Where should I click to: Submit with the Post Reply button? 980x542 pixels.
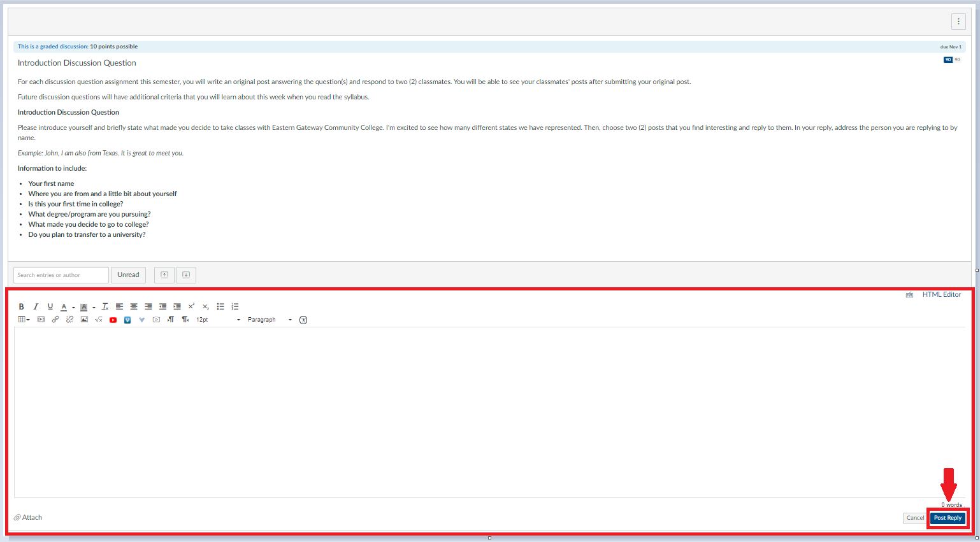click(948, 518)
